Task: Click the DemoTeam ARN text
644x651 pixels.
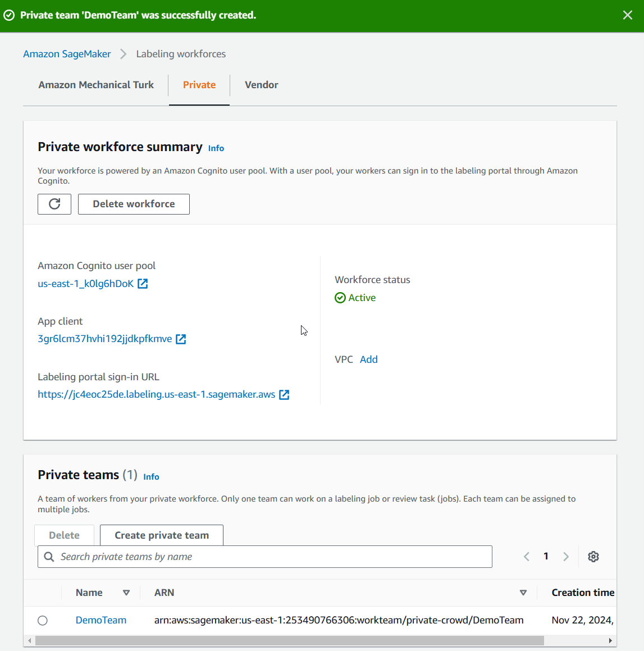Action: coord(339,620)
